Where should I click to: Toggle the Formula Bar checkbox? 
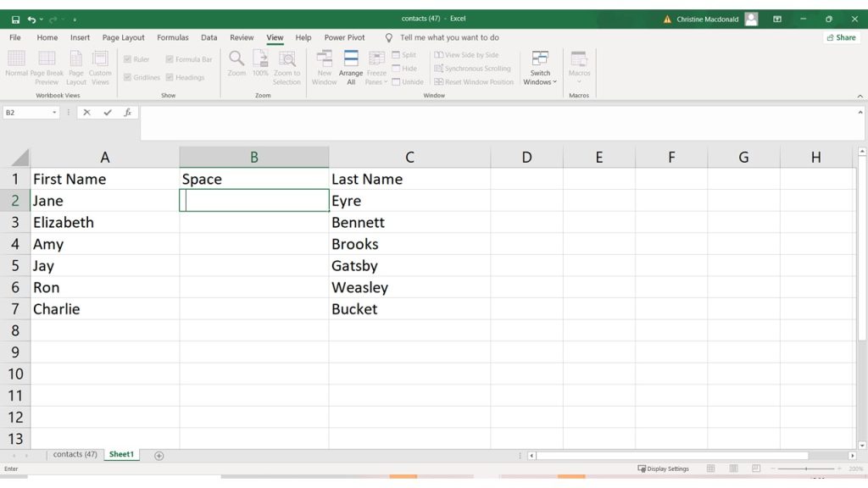(x=170, y=59)
